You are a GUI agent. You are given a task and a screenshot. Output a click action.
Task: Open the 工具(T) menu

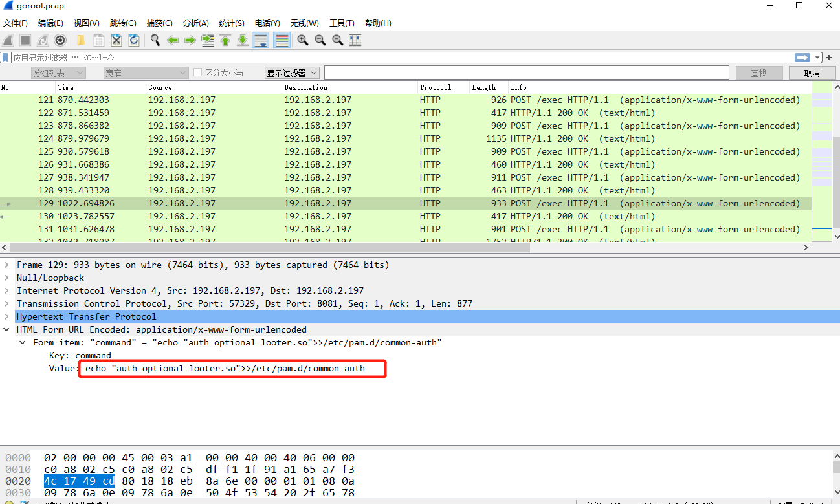(342, 23)
